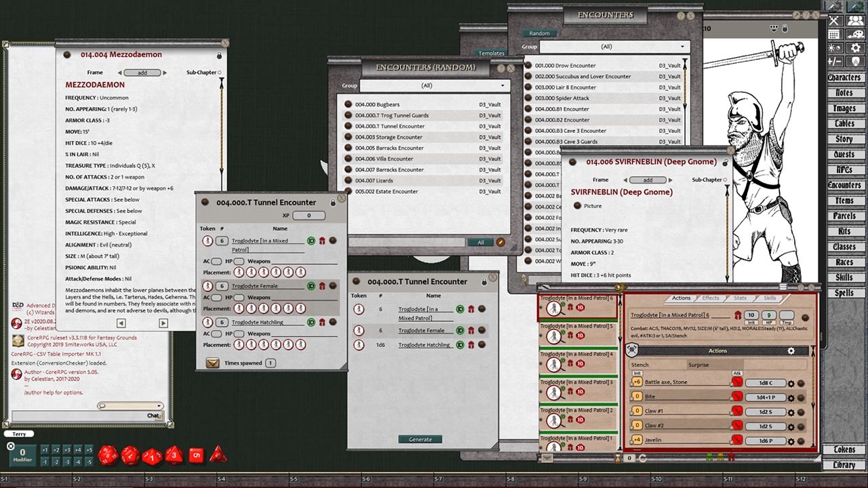Switch to the Stats tab in the combat tracker
The width and height of the screenshot is (868, 488).
point(740,298)
